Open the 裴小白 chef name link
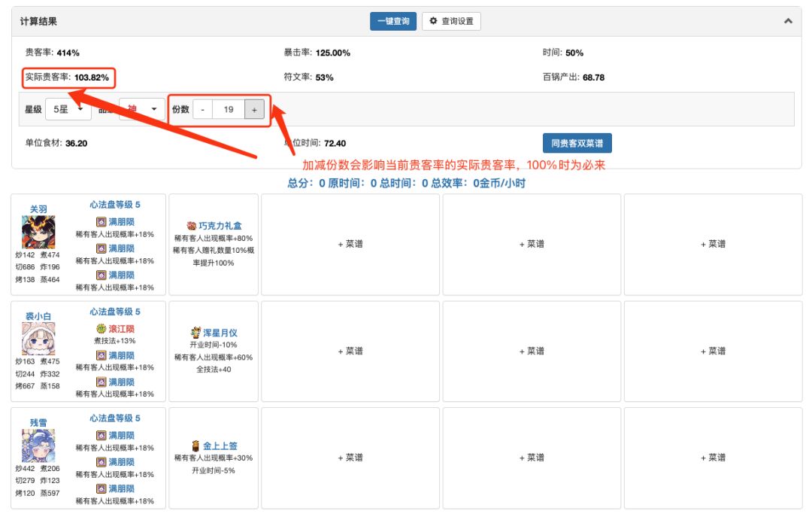This screenshot has height=517, width=812. point(38,316)
